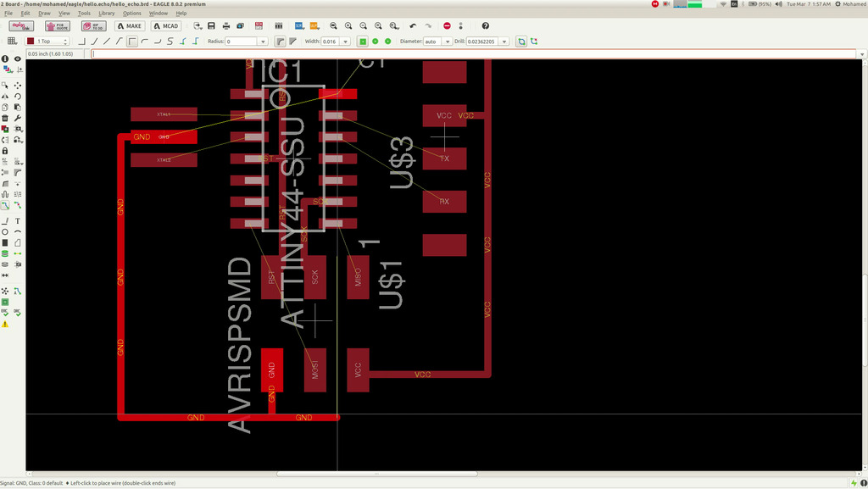This screenshot has height=489, width=868.
Task: Select the Route tool in the palette
Action: [5, 205]
